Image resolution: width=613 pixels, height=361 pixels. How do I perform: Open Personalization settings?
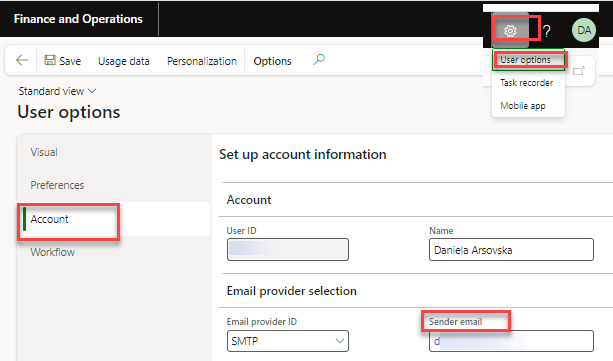tap(202, 61)
